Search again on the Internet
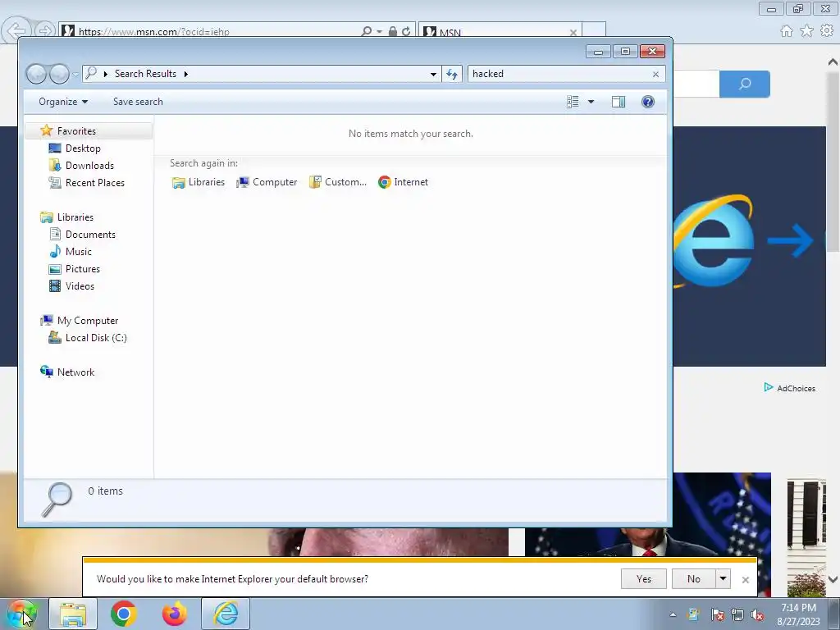The width and height of the screenshot is (840, 630). click(x=403, y=182)
